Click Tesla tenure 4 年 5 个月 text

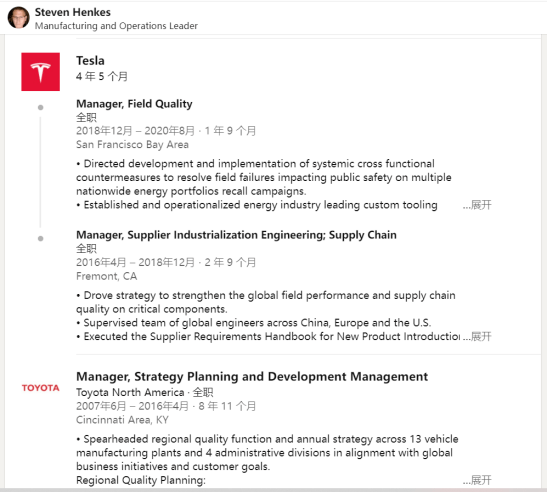(102, 76)
